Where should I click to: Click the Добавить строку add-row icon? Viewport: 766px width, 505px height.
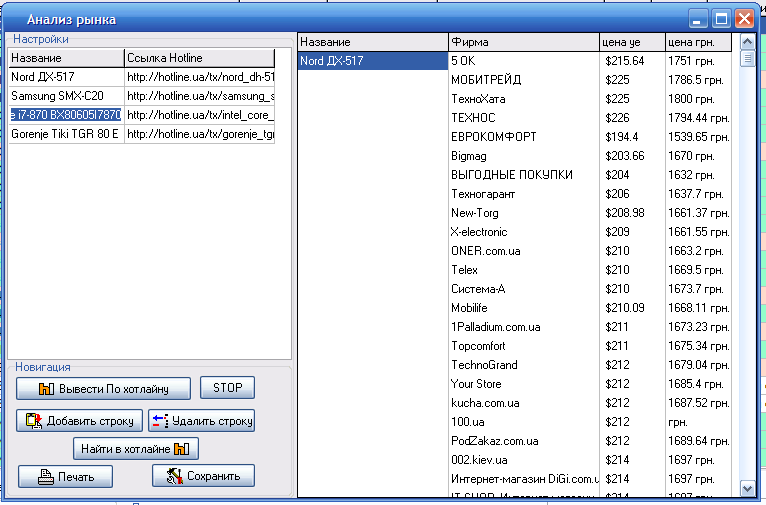[x=33, y=421]
